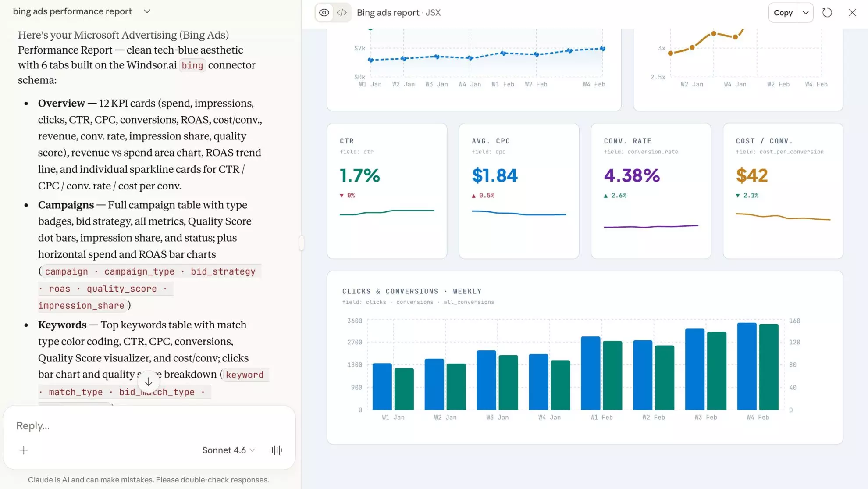The width and height of the screenshot is (868, 489).
Task: Click the Avg. CPC sparkline
Action: pyautogui.click(x=519, y=213)
